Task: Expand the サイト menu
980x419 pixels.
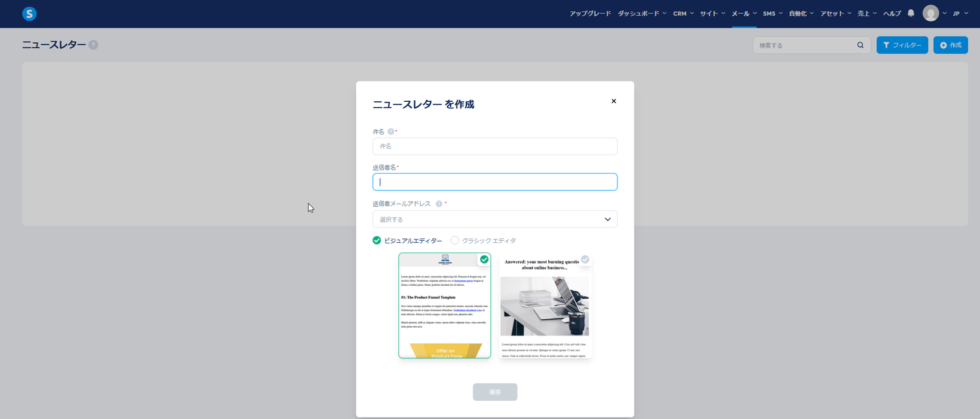Action: [713, 14]
